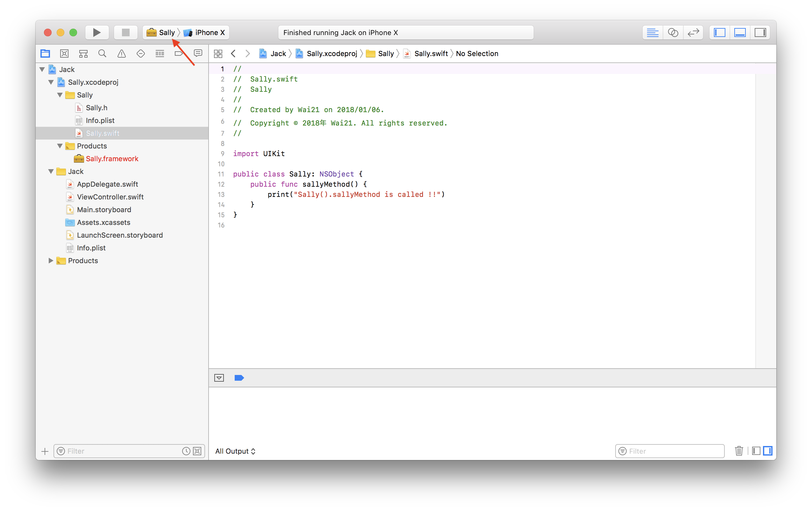Viewport: 812px width, 511px height.
Task: Open the Debug navigator
Action: 160,53
